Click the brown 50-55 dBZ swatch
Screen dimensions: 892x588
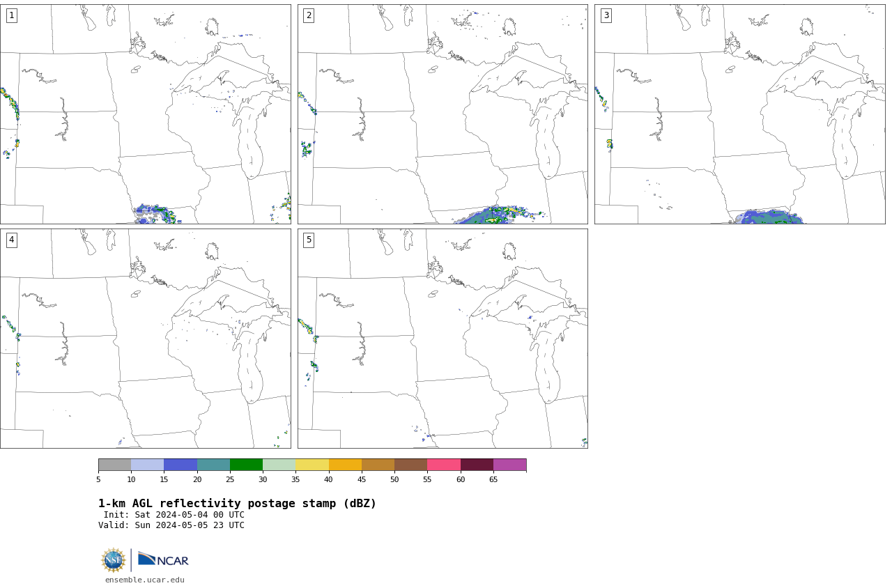[x=410, y=465]
